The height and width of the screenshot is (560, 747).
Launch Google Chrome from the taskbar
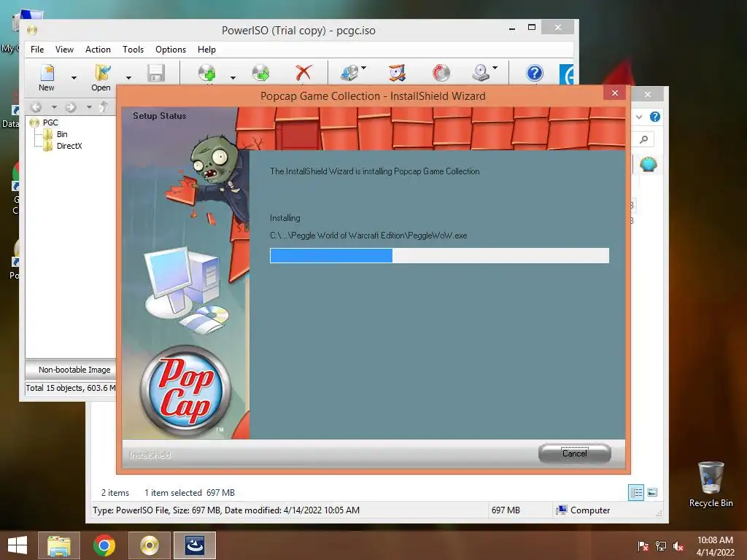pos(104,545)
